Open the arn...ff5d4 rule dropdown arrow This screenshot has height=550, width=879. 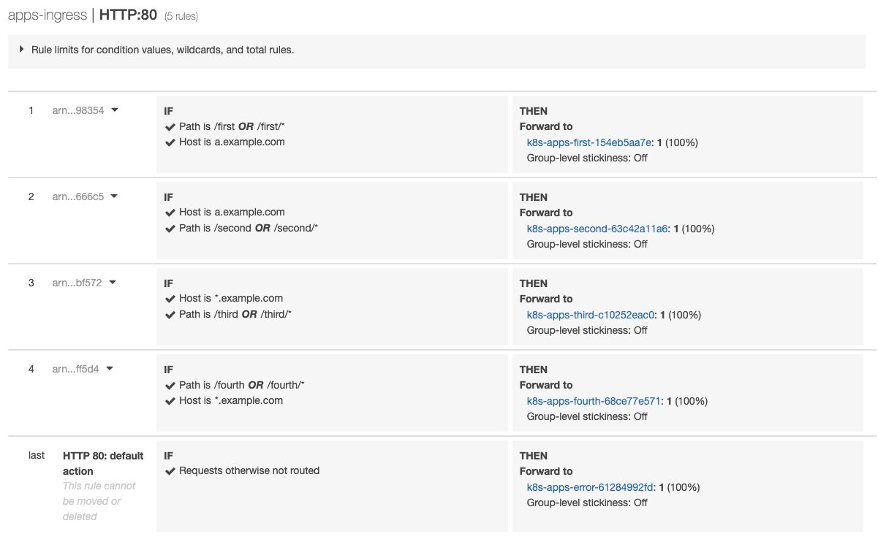[110, 368]
